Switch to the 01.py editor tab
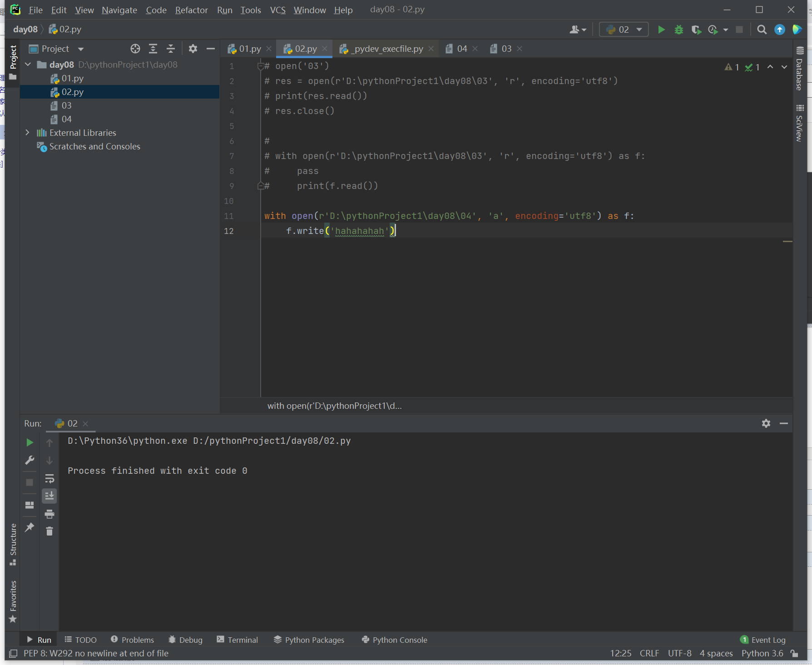The width and height of the screenshot is (812, 665). (x=249, y=49)
